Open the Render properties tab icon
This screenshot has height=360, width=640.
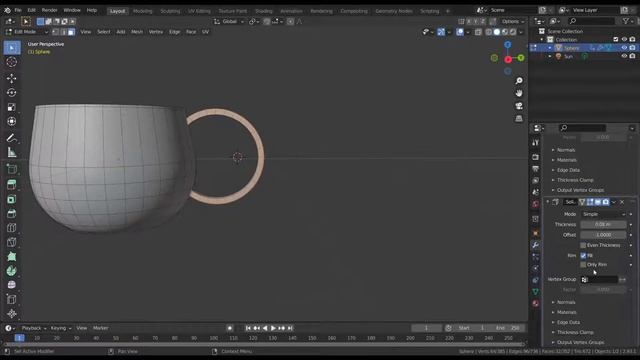coord(536,157)
